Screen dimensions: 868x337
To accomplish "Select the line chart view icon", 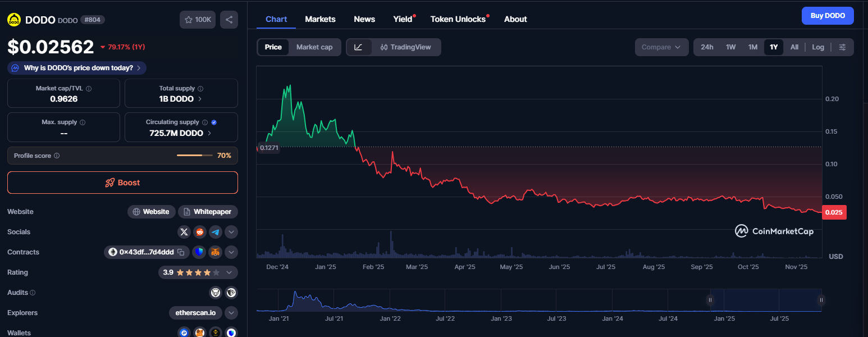I will tap(359, 47).
